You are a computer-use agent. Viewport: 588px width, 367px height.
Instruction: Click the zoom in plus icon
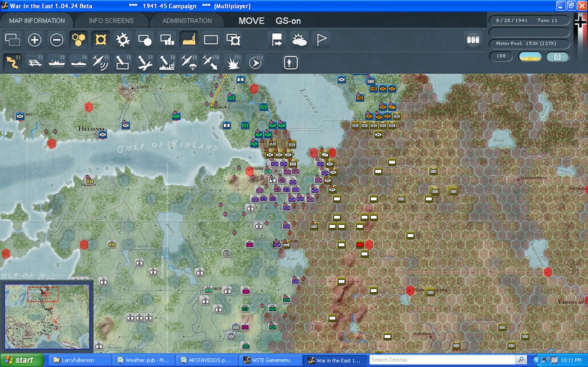click(35, 40)
